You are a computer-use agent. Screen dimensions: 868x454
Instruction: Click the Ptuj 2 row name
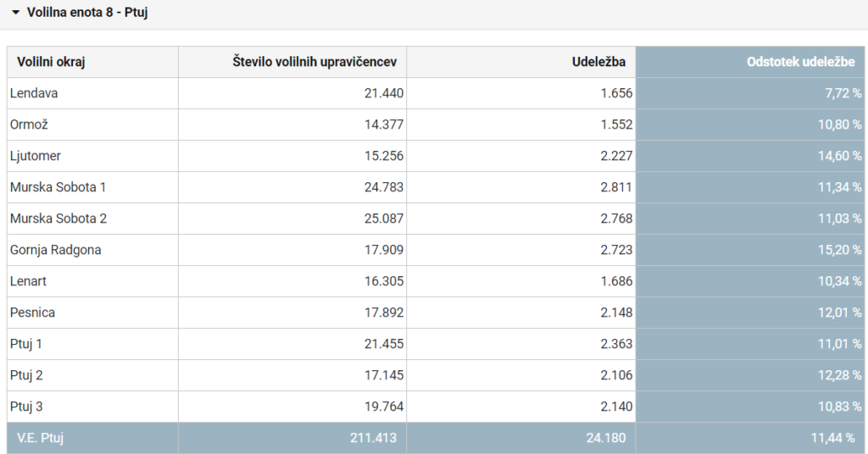[26, 375]
